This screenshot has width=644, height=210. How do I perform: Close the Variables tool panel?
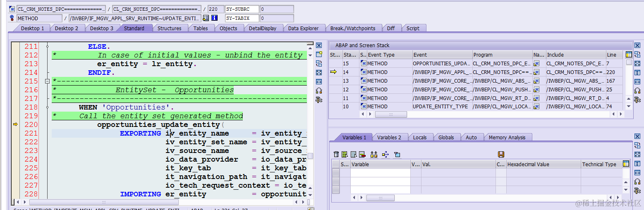[x=637, y=136]
